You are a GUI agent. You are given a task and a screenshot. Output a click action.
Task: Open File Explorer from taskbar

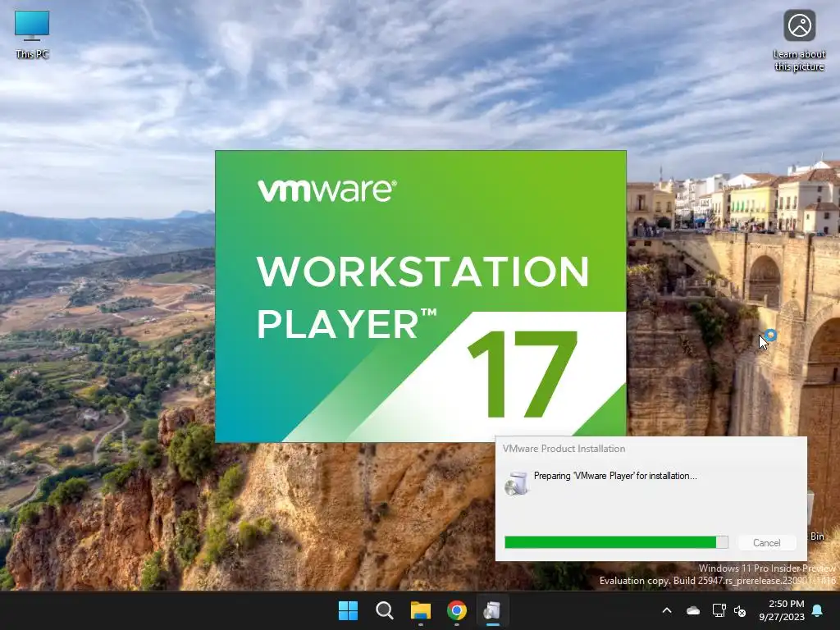coord(421,610)
